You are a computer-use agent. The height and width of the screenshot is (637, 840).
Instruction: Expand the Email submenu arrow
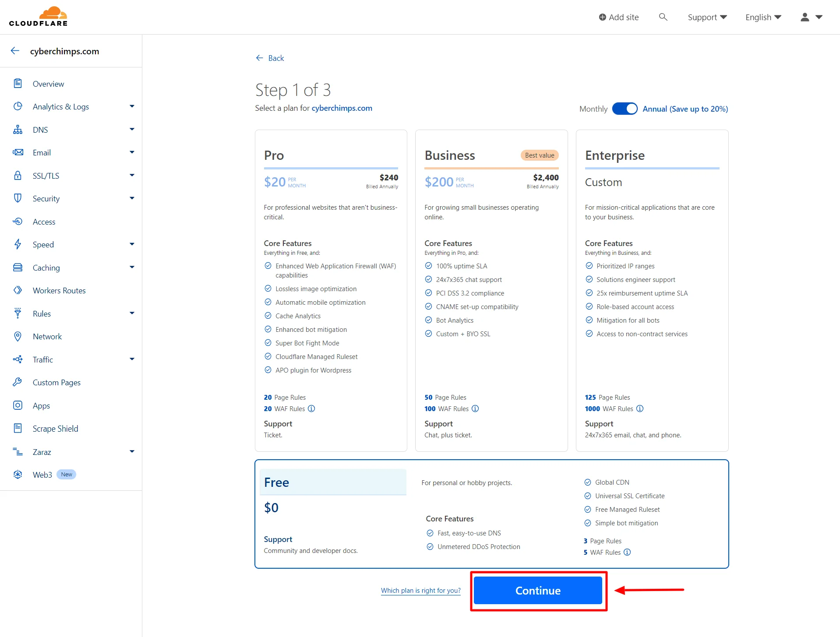(132, 152)
